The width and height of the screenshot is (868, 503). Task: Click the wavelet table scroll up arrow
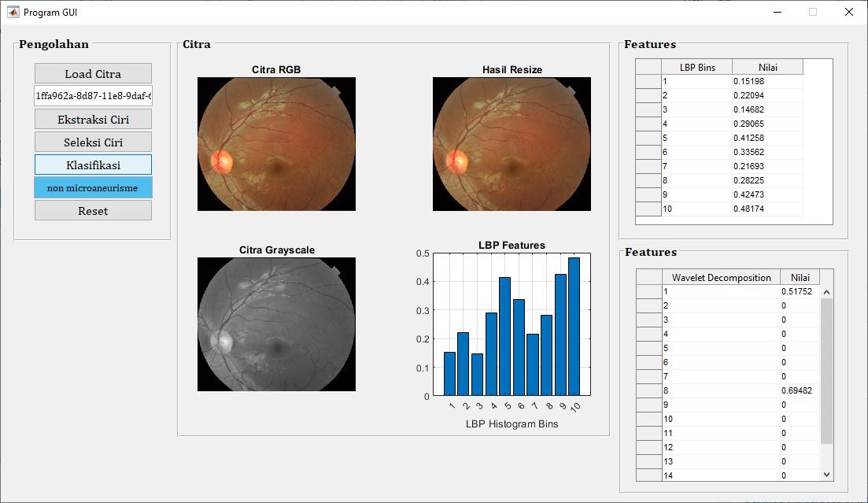(x=826, y=292)
